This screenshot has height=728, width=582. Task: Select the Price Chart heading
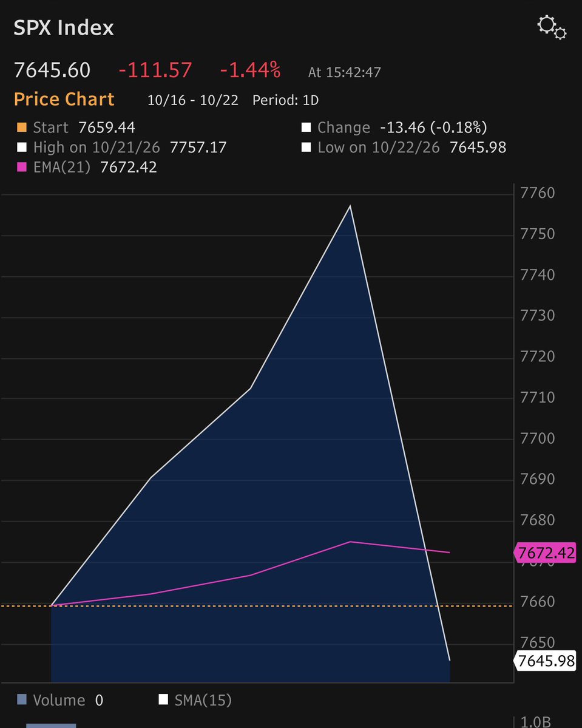pyautogui.click(x=64, y=100)
